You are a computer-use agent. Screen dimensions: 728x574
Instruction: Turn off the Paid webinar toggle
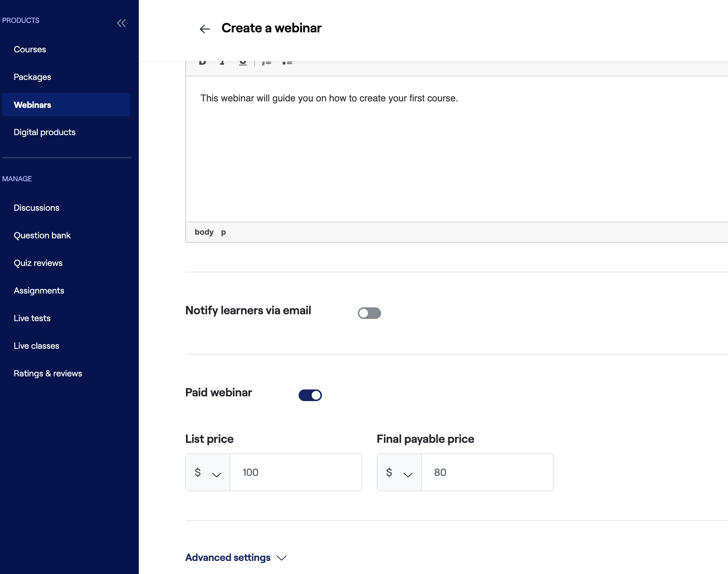click(x=310, y=395)
